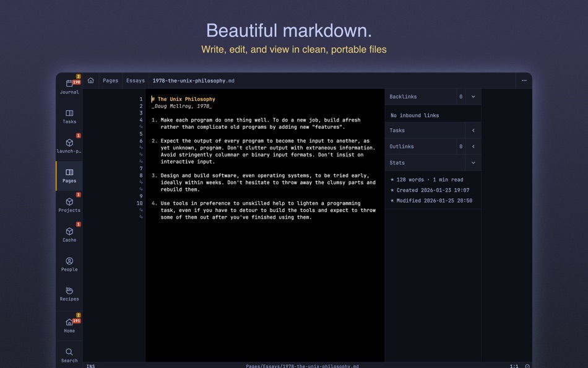The width and height of the screenshot is (588, 368).
Task: Go to Home in the sidebar
Action: [x=69, y=325]
